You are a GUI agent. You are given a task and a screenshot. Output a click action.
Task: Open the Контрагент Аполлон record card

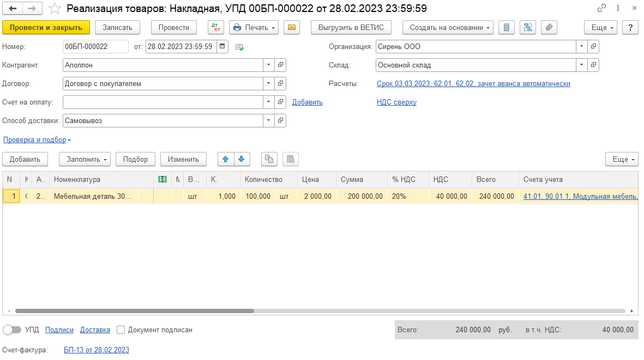click(280, 65)
